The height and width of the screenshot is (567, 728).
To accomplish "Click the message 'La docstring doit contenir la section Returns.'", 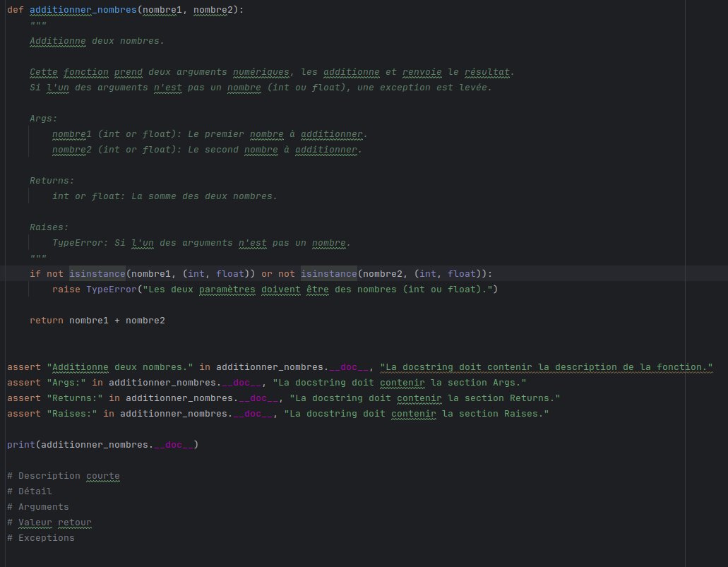I will click(x=425, y=398).
